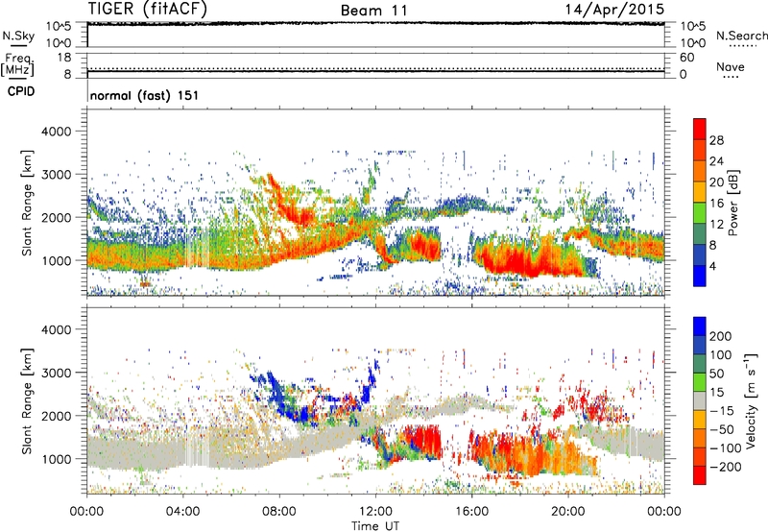Click the 3000 km tick in the power panel

pyautogui.click(x=56, y=175)
